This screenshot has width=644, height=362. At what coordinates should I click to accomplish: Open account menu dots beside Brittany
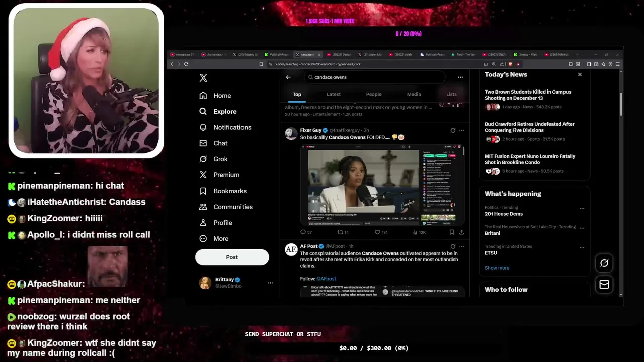pos(270,283)
